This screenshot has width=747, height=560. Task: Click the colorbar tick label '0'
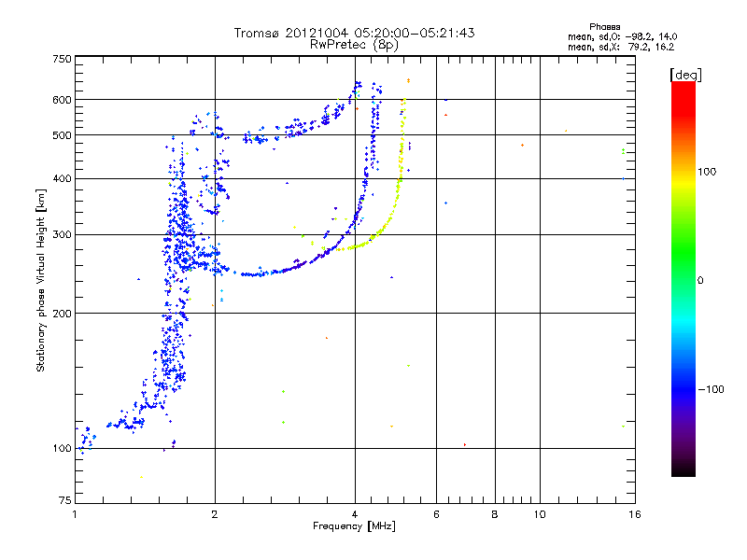700,281
